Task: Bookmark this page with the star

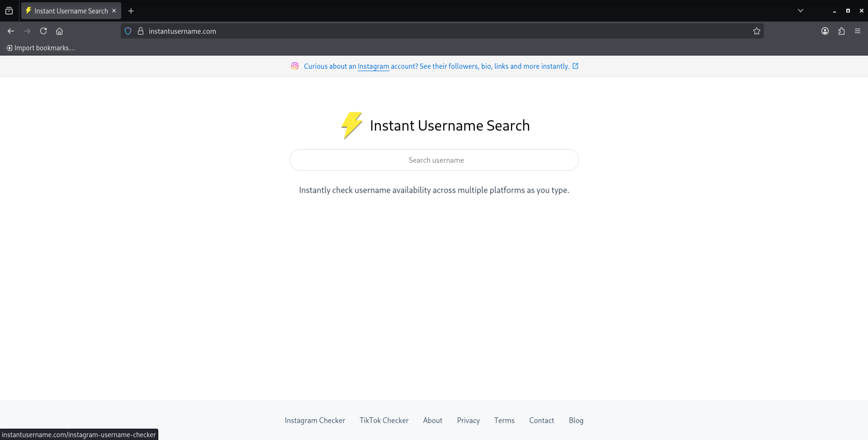Action: click(757, 31)
